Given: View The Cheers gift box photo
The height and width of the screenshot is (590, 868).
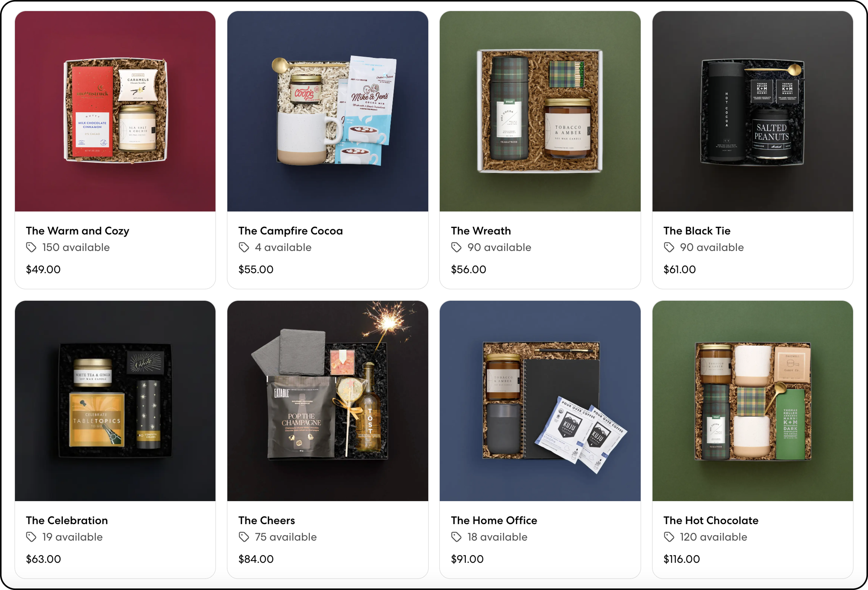Looking at the screenshot, I should point(328,401).
